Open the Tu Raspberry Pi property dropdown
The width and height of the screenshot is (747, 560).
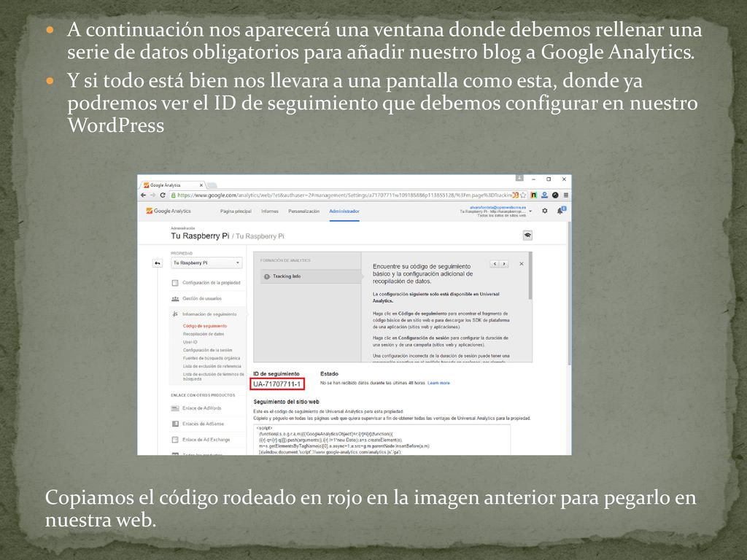click(206, 262)
